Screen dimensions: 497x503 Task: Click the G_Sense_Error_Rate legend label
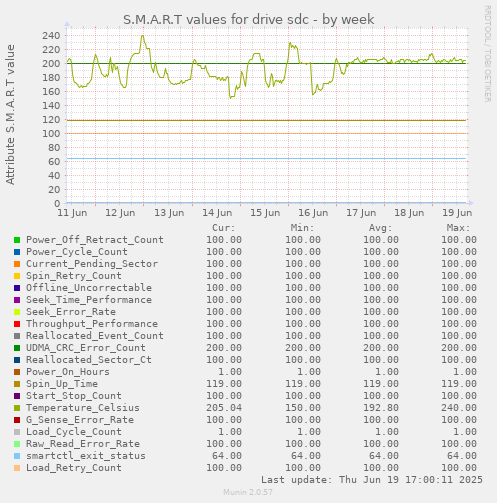(80, 420)
